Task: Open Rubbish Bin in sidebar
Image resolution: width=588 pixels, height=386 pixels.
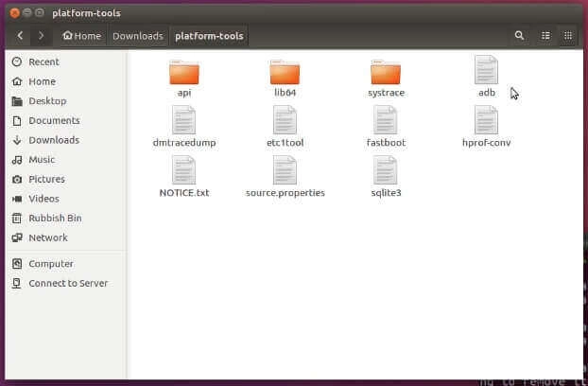Action: [x=55, y=218]
